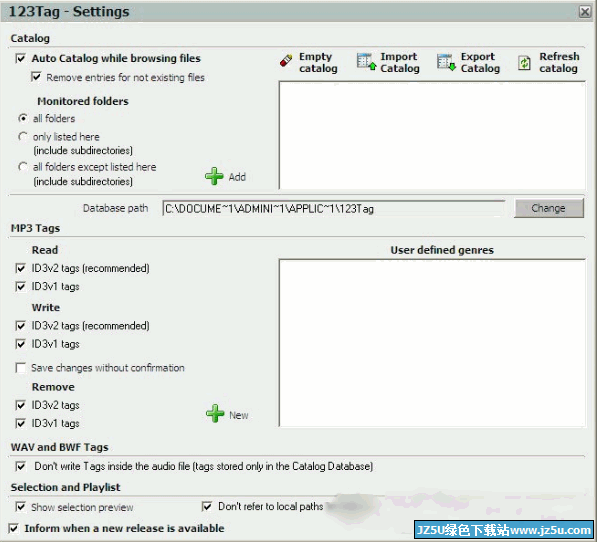Disable Inform when a new release is available
The width and height of the screenshot is (597, 542).
click(x=13, y=528)
